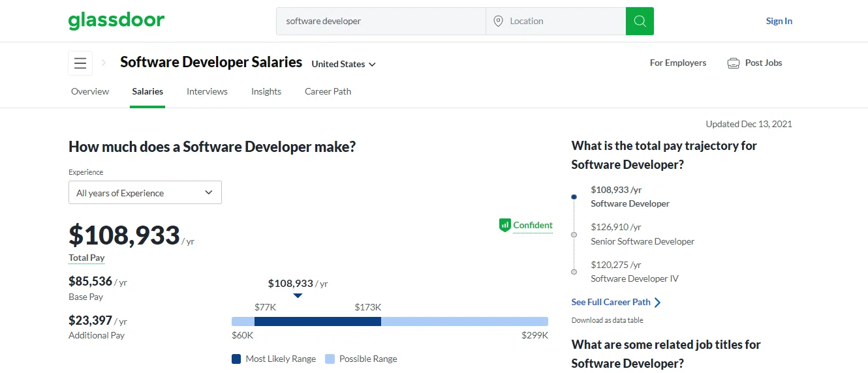Click the Post Jobs icon
The height and width of the screenshot is (373, 868).
(734, 63)
